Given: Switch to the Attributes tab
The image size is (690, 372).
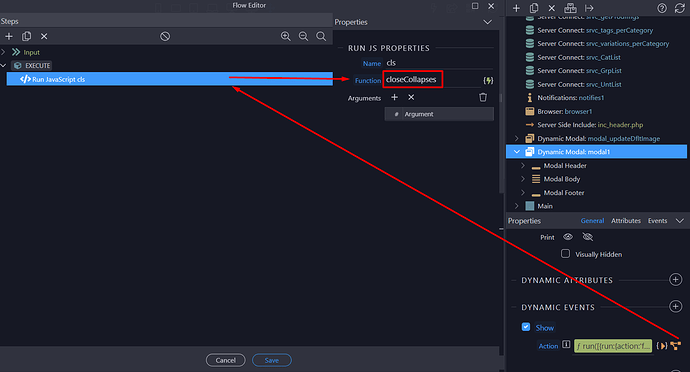Looking at the screenshot, I should point(626,221).
